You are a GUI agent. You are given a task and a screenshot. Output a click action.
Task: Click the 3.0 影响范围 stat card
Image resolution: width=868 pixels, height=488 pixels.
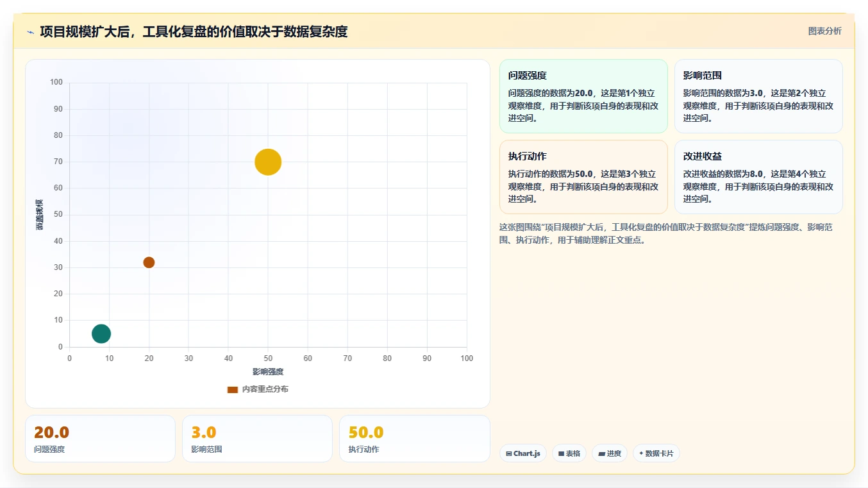pos(257,439)
